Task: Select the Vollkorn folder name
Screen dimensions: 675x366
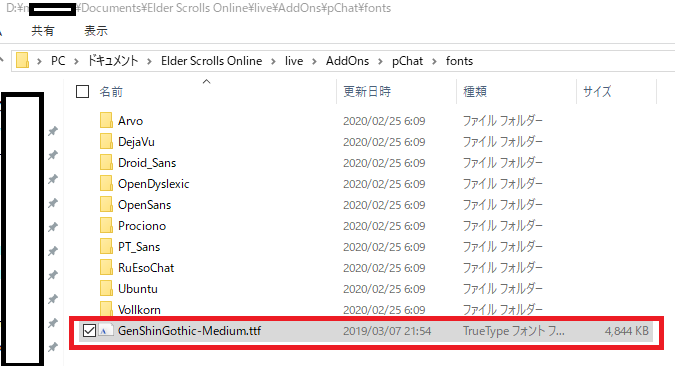Action: 139,310
